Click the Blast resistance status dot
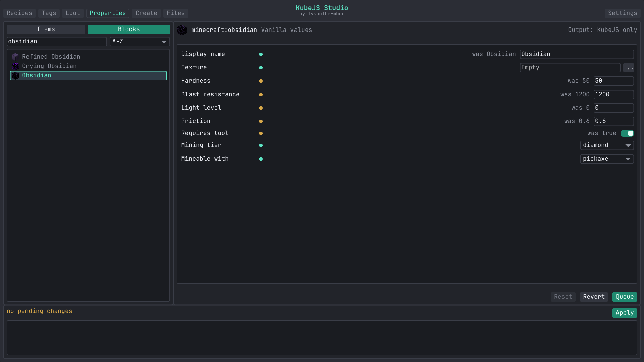Image resolution: width=644 pixels, height=362 pixels. [261, 95]
